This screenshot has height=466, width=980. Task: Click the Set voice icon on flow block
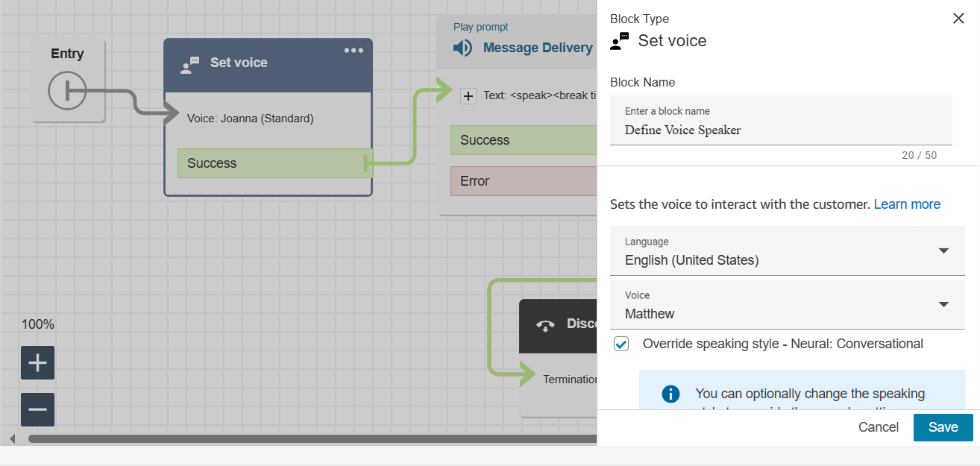pyautogui.click(x=190, y=65)
